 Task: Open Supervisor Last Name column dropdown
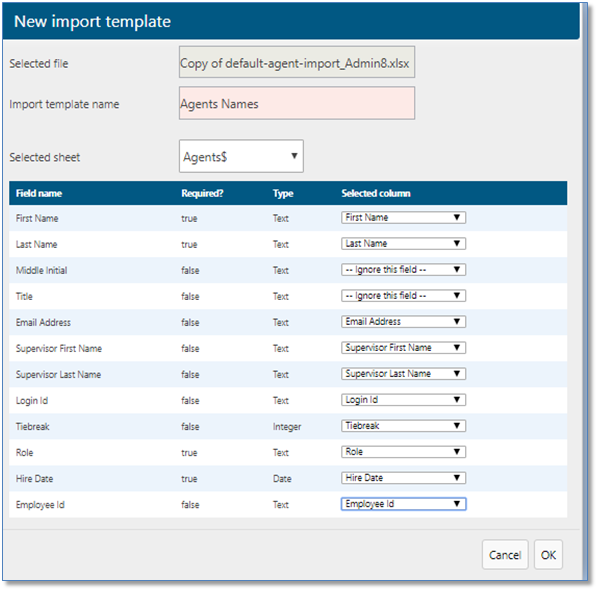[403, 374]
